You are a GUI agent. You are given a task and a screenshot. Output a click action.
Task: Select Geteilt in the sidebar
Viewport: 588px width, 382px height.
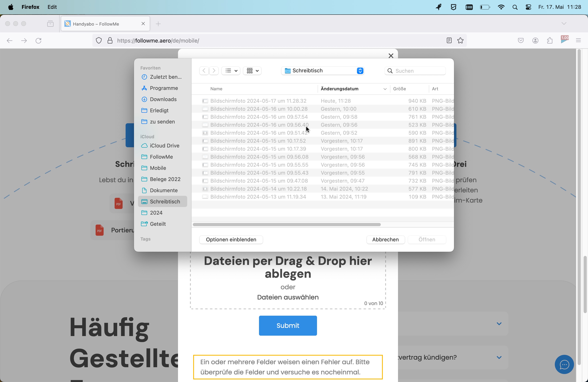coord(162,224)
